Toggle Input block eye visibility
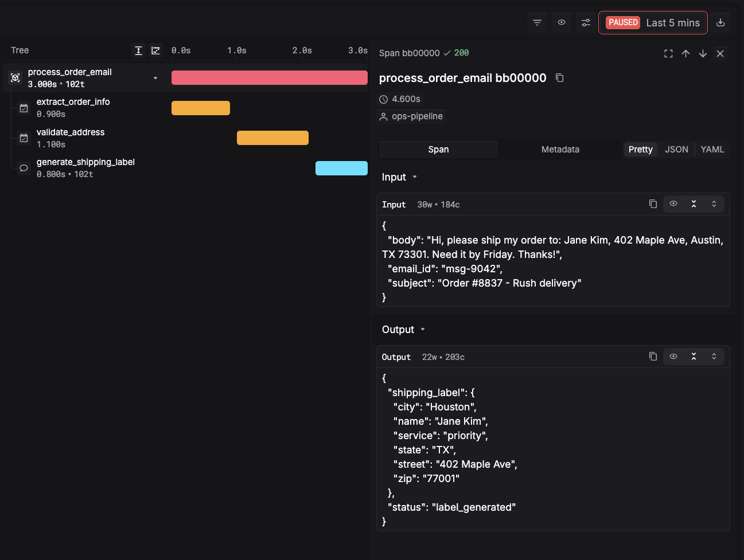 (673, 204)
